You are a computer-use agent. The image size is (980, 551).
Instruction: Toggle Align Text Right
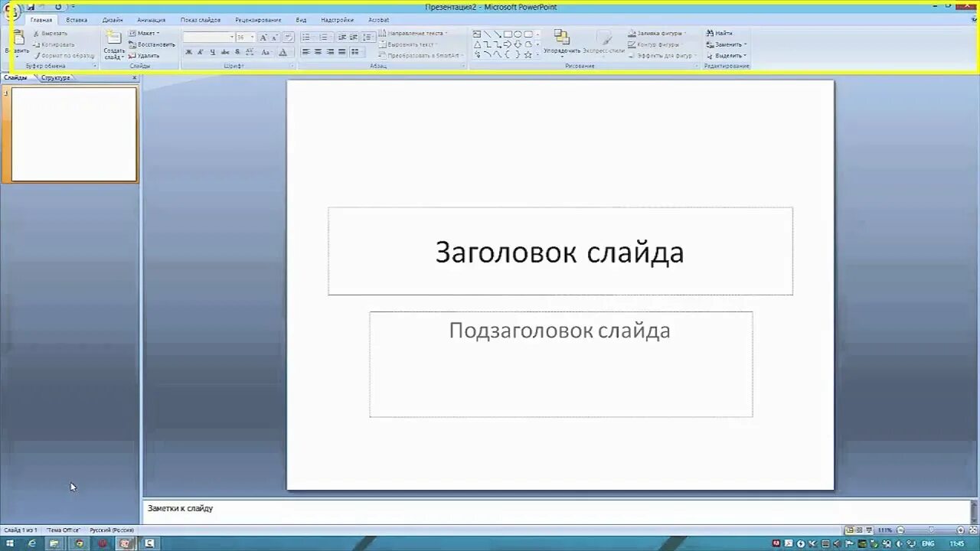click(x=330, y=52)
